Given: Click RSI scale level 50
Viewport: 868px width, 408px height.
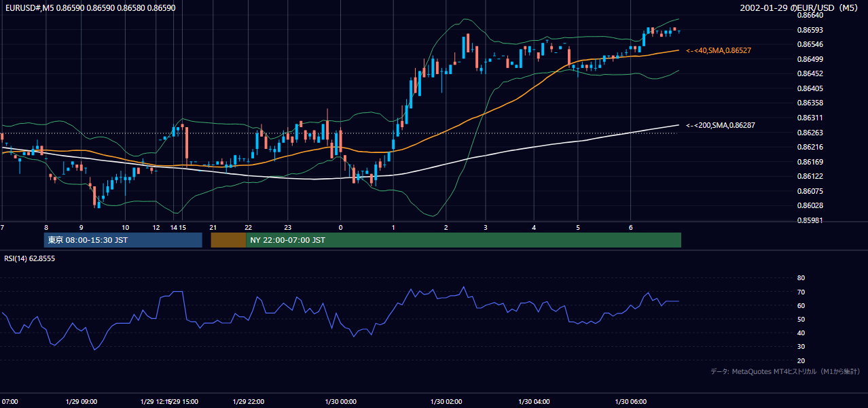Looking at the screenshot, I should 801,319.
